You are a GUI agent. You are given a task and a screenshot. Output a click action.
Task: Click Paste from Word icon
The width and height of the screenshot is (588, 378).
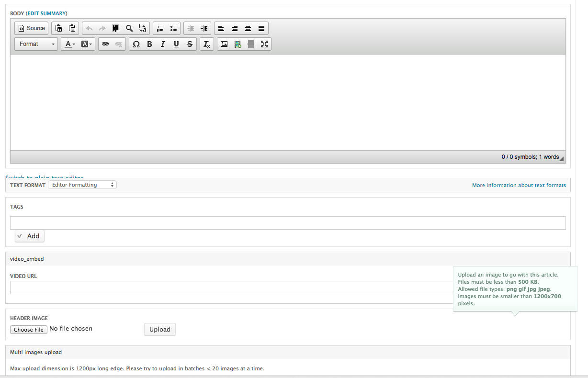pyautogui.click(x=72, y=28)
